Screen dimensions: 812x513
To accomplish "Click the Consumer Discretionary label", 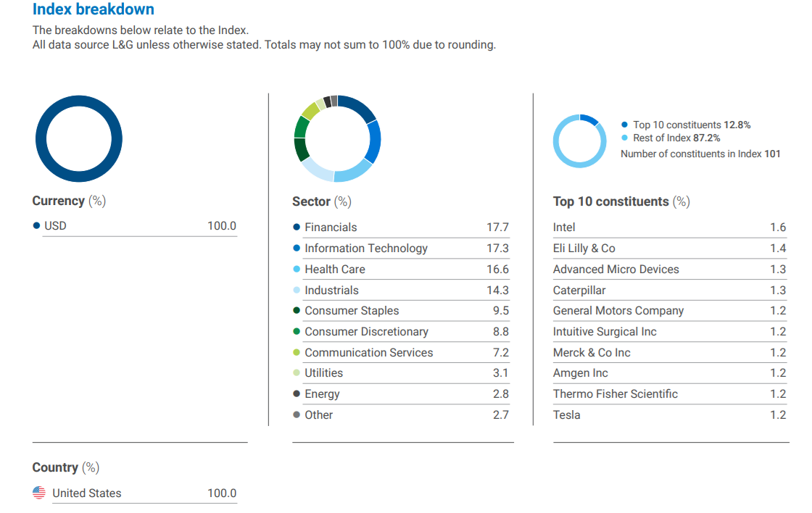I will (366, 331).
